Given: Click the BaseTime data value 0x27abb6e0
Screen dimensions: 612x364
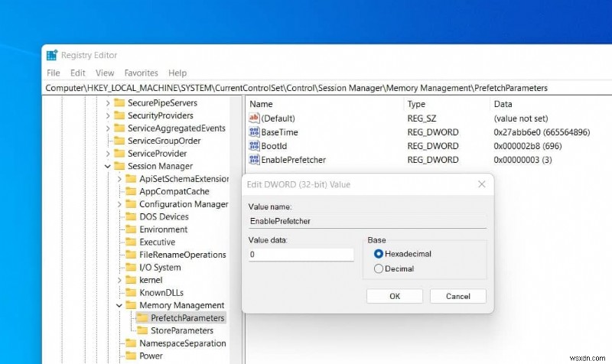Looking at the screenshot, I should point(542,132).
